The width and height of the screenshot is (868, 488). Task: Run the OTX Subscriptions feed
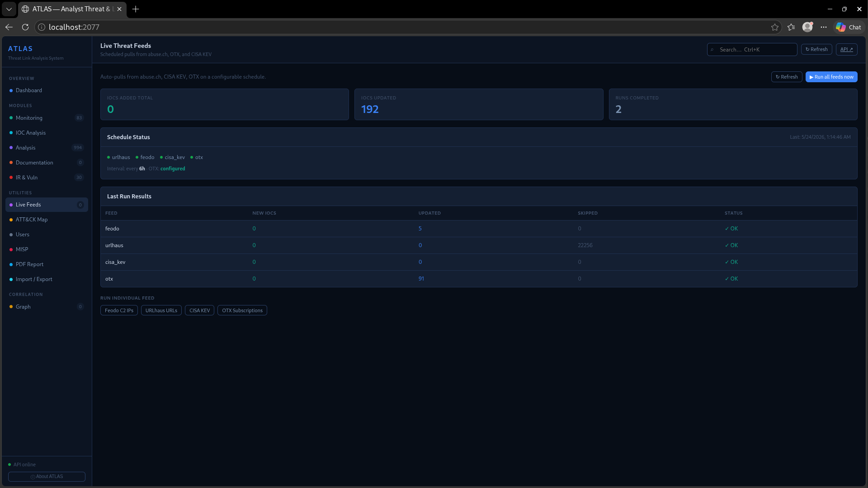[242, 310]
